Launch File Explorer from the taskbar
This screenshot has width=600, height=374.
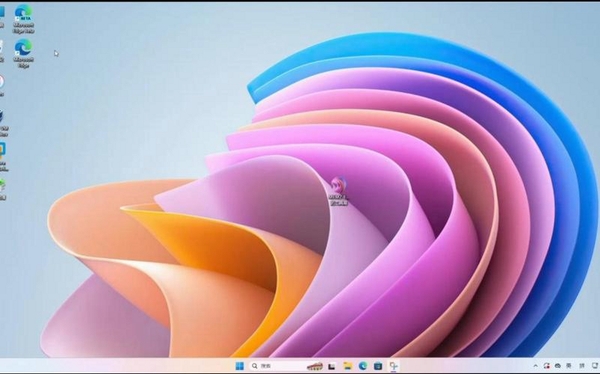coord(347,366)
